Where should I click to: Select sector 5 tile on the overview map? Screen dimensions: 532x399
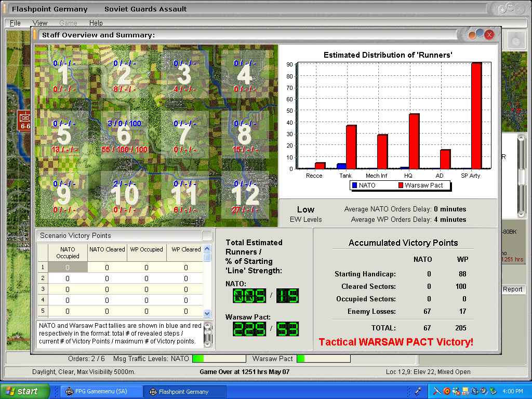point(64,135)
